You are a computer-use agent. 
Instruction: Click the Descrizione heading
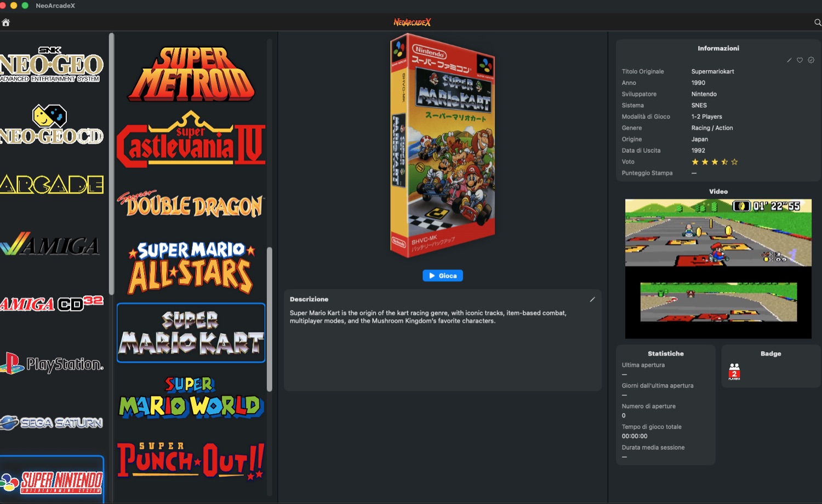[x=309, y=299]
